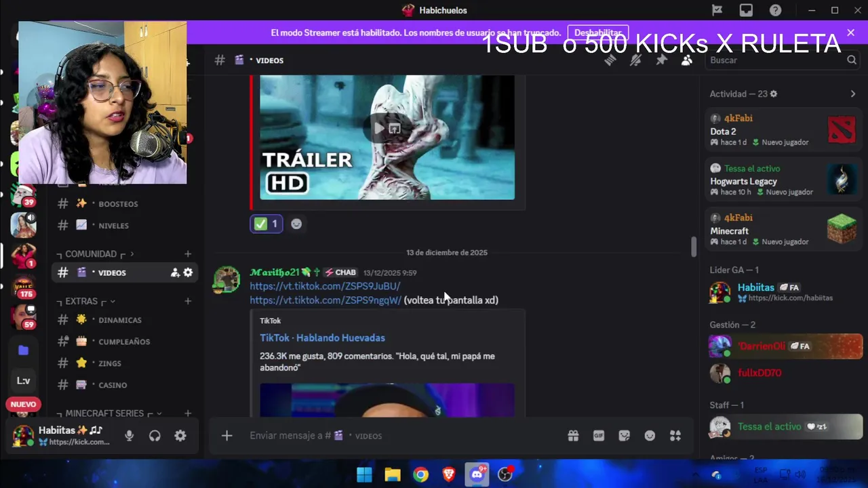Open user settings gear icon
The width and height of the screenshot is (868, 488).
pos(180,436)
